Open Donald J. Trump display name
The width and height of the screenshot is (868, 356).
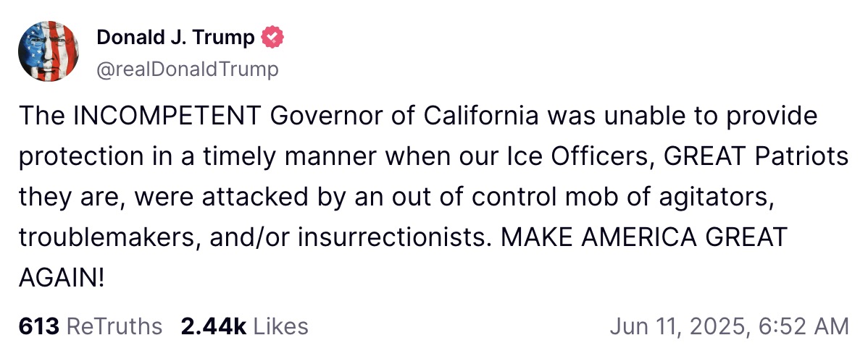176,37
